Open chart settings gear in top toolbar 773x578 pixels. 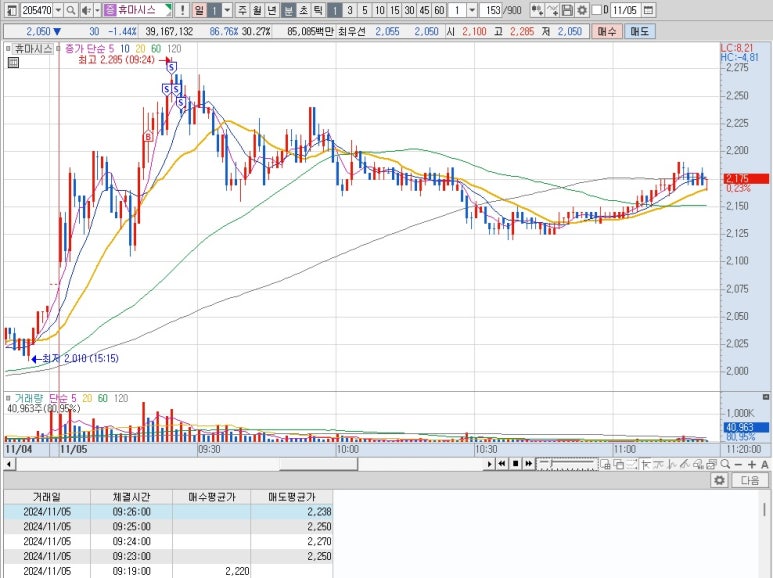click(582, 10)
